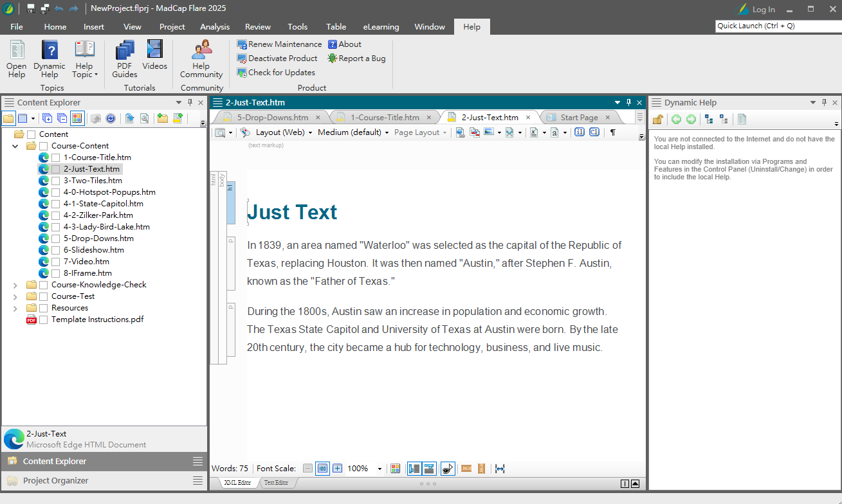Toggle the block bars icon in bottom toolbar

tap(414, 469)
